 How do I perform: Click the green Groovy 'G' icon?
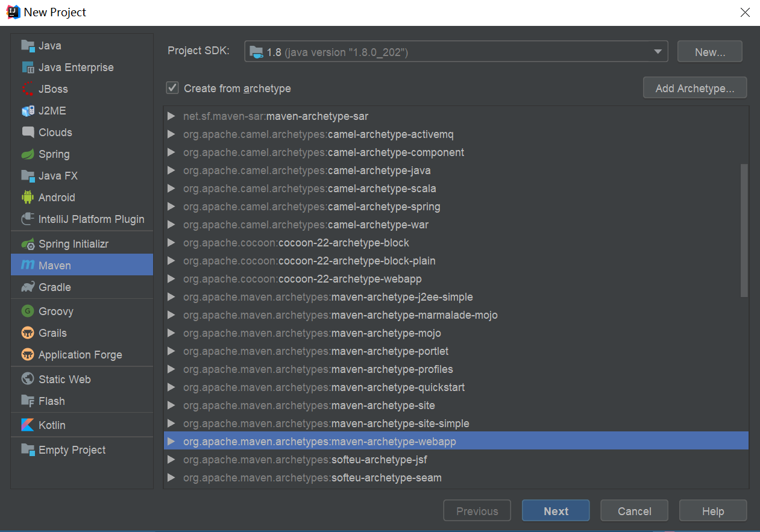[28, 311]
